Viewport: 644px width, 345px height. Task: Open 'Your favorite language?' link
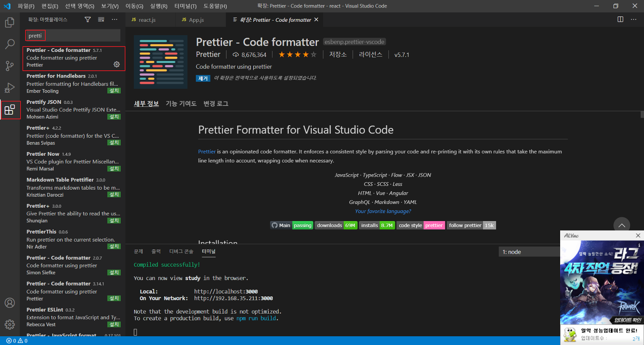[383, 211]
